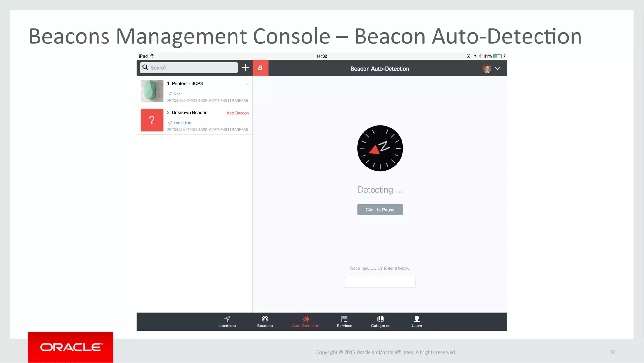Click the compass detection icon
The width and height of the screenshot is (644, 363).
pos(380,148)
